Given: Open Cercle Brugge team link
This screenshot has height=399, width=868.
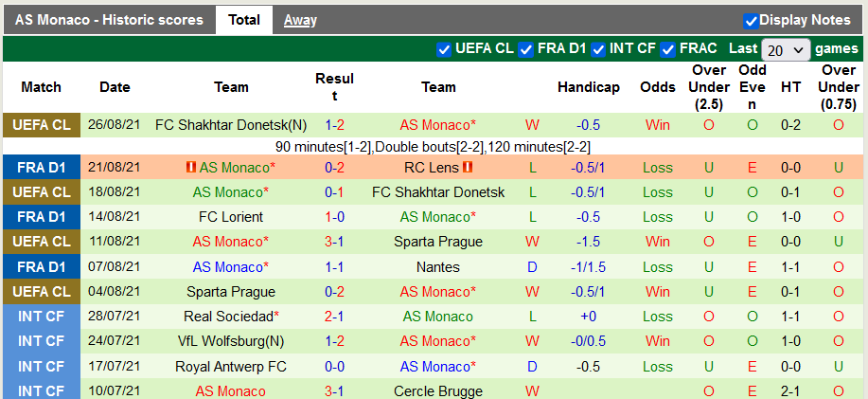Looking at the screenshot, I should tap(438, 390).
